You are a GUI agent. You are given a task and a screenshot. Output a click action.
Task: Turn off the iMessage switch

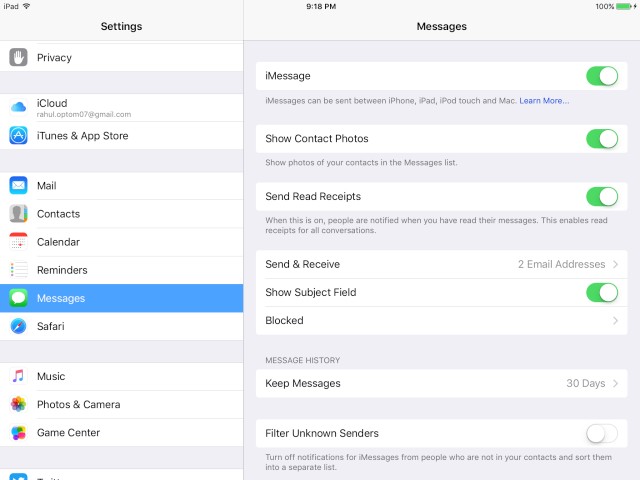[602, 76]
